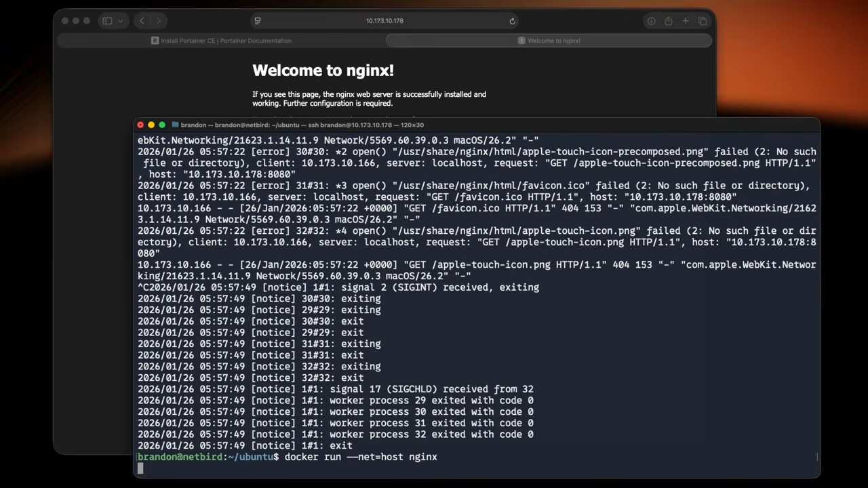
Task: Click the page settings icon in address bar
Action: tap(258, 21)
